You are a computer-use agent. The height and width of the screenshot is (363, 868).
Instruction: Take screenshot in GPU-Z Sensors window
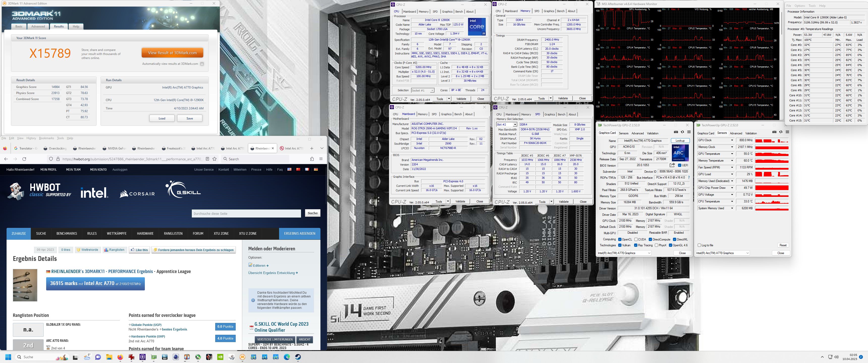coord(774,132)
